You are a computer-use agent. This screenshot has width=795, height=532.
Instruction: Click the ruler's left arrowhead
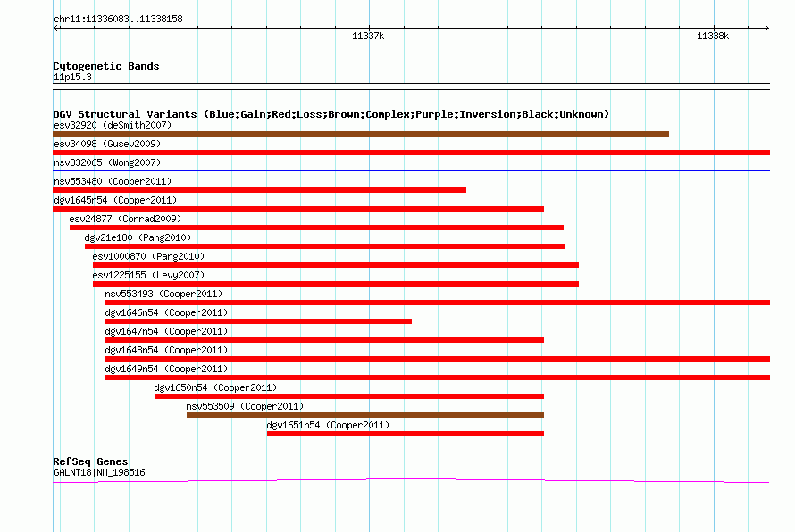[55, 29]
